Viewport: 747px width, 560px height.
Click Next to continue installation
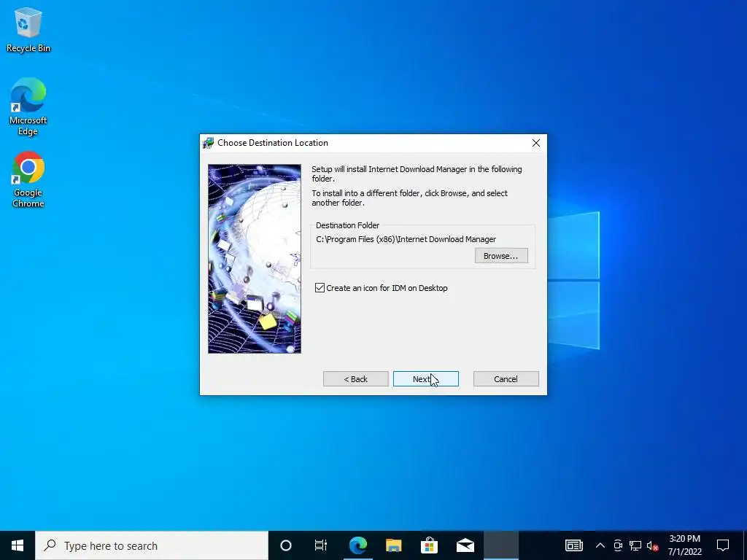(x=426, y=379)
